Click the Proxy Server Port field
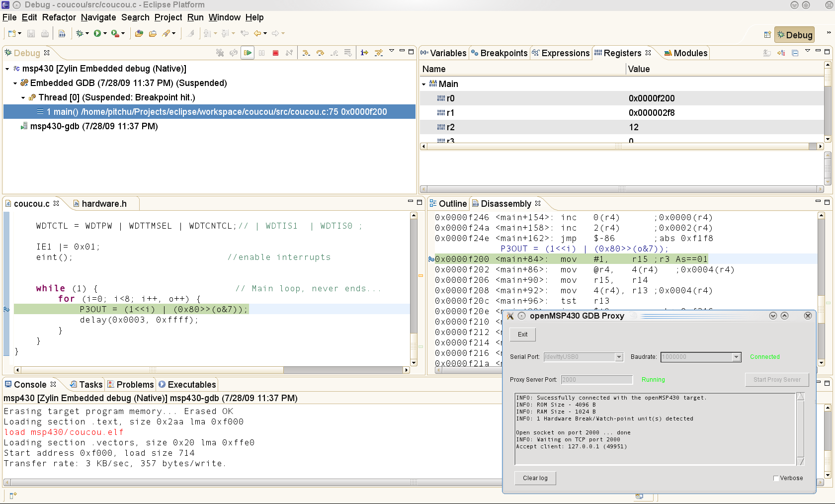 click(596, 380)
